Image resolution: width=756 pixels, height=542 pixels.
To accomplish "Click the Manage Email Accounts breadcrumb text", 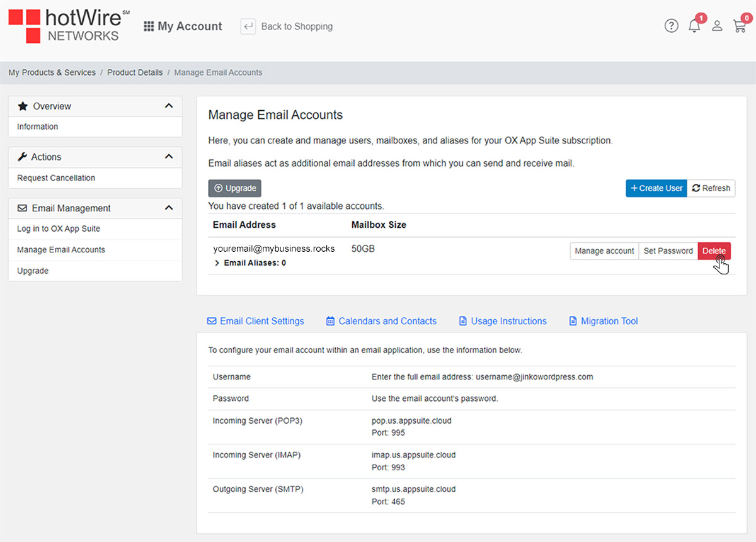I will (x=218, y=72).
